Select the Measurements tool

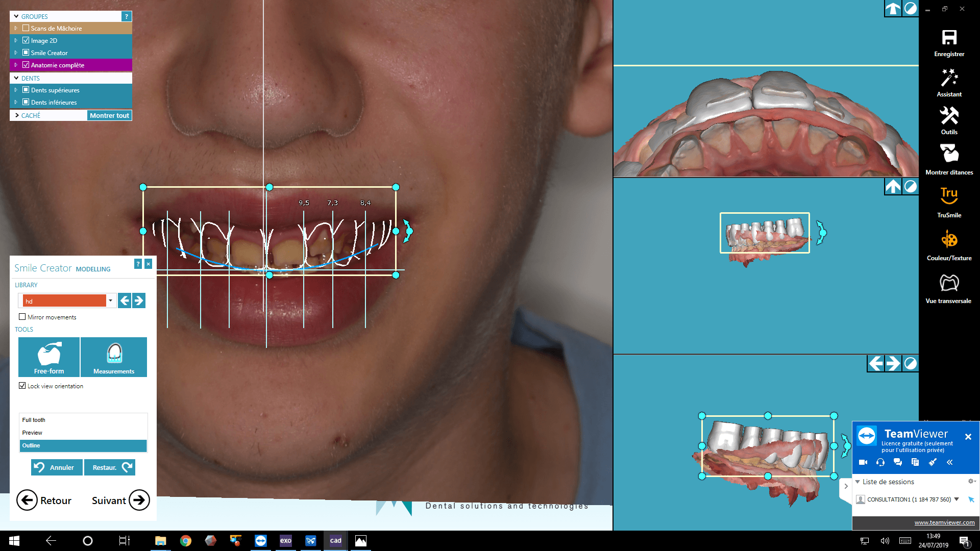coord(114,357)
